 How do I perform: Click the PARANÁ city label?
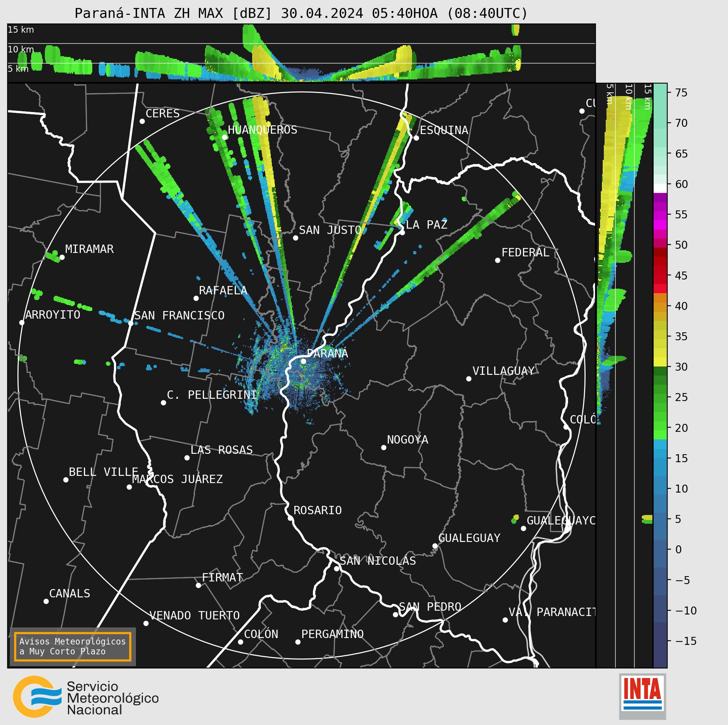coord(327,354)
